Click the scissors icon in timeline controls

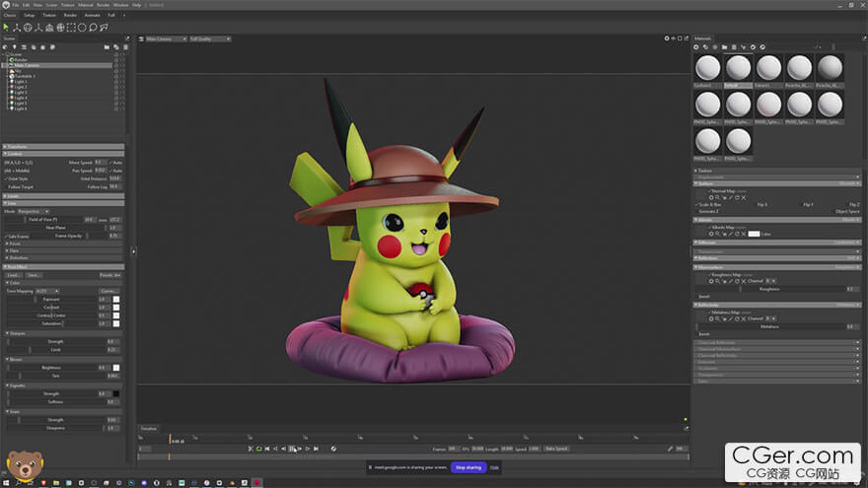(x=251, y=449)
